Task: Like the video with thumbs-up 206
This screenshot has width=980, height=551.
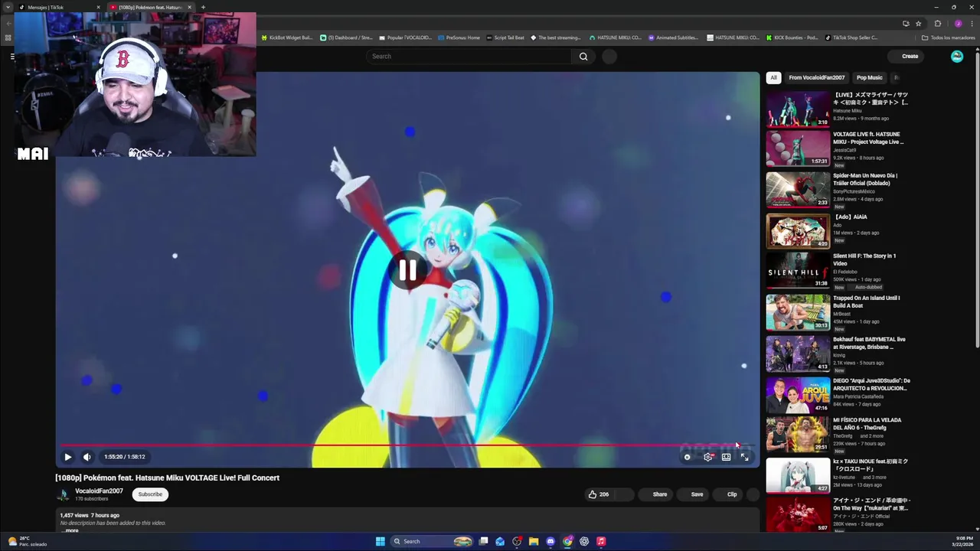Action: point(599,494)
